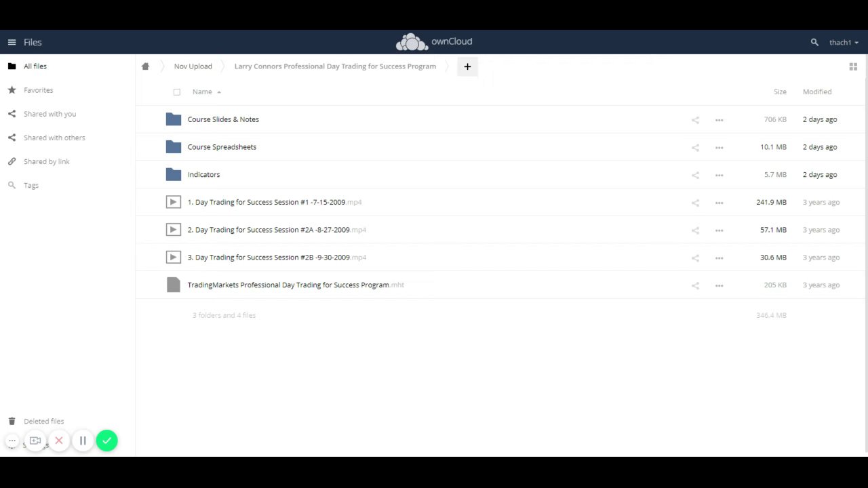Open more actions for Indicators folder
The width and height of the screenshot is (868, 488).
(719, 175)
